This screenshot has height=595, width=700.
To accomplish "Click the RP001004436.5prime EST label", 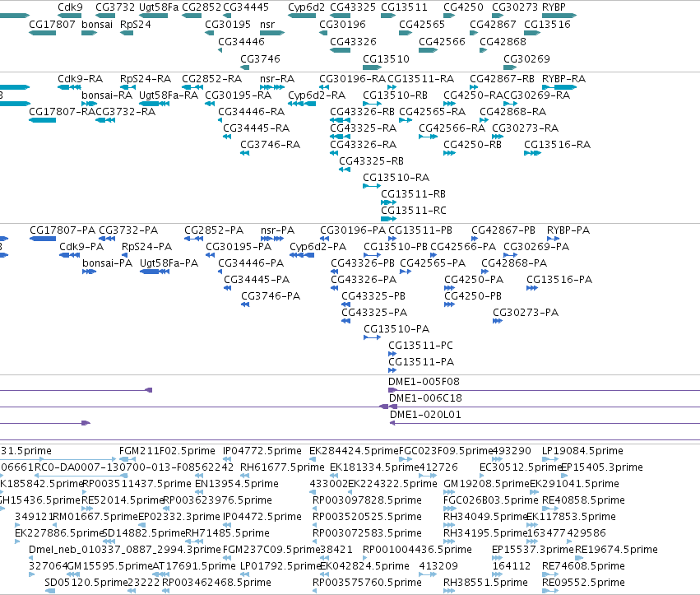I will click(417, 550).
